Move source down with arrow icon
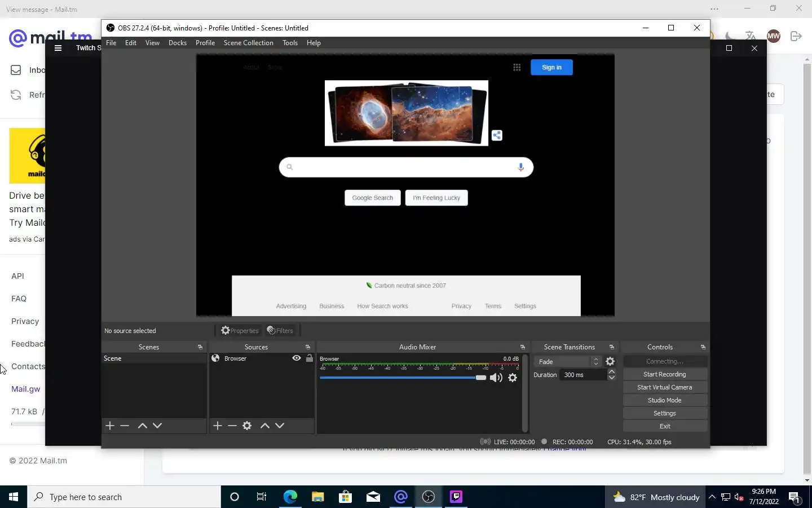 click(280, 426)
